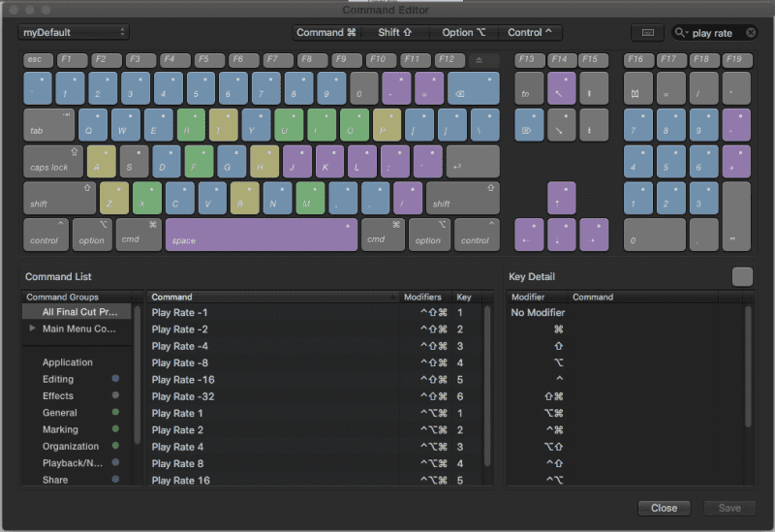
Task: Select the K key on virtual keyboard
Action: [330, 162]
